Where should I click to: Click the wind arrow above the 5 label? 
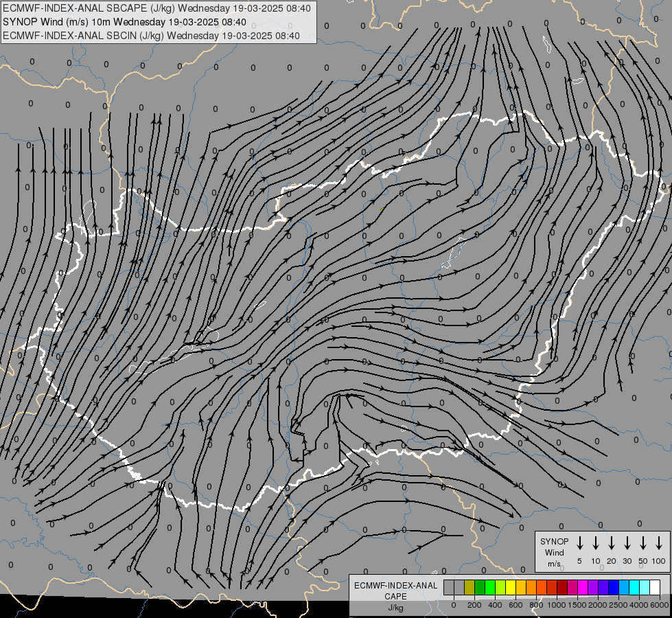pos(580,543)
